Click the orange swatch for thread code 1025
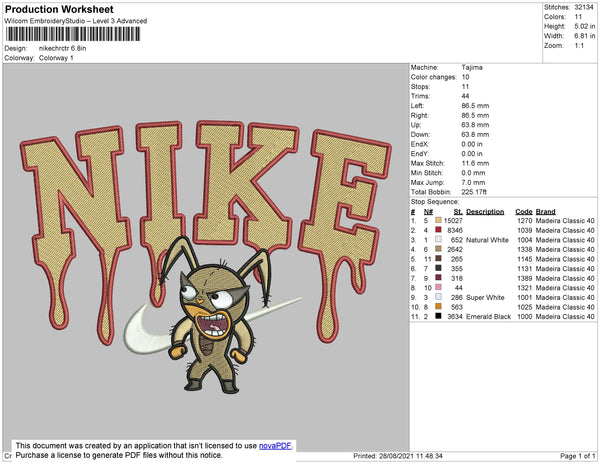The image size is (600, 464). [x=438, y=306]
